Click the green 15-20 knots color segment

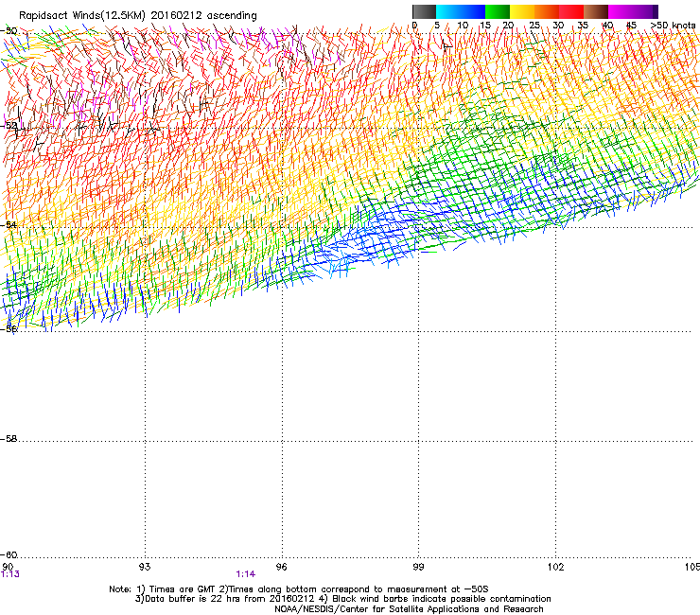tap(498, 11)
